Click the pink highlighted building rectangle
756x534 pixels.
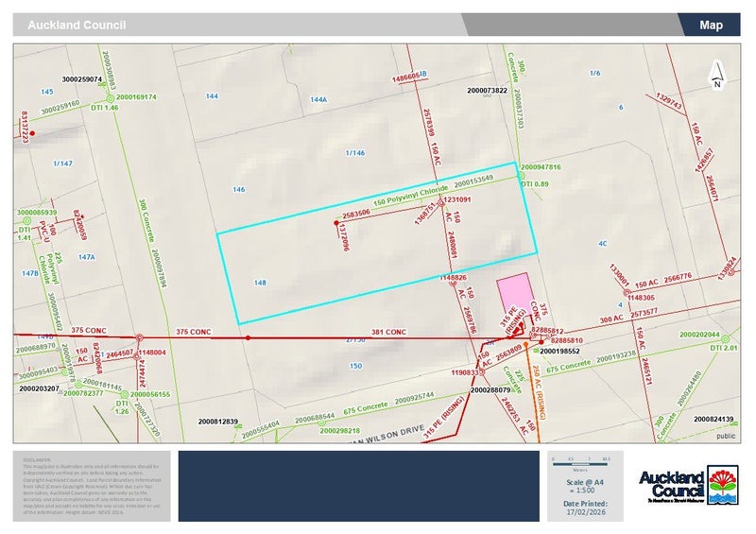click(514, 295)
